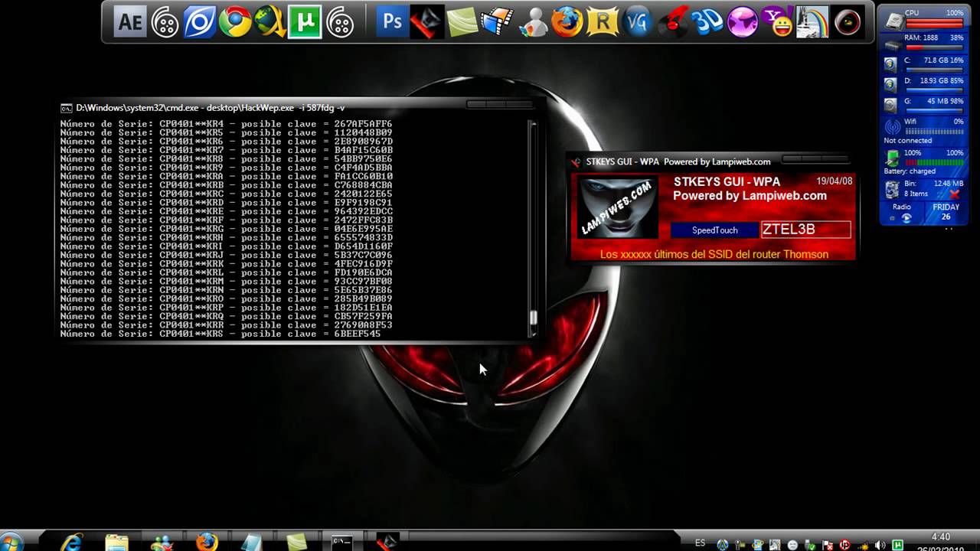This screenshot has width=980, height=551.
Task: Open the red vinyl record dock icon
Action: 673,22
